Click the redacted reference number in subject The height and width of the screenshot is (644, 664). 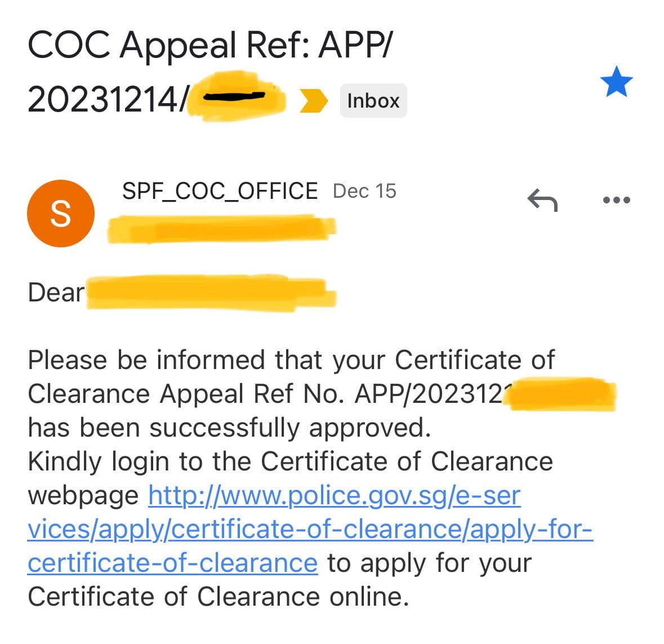235,99
